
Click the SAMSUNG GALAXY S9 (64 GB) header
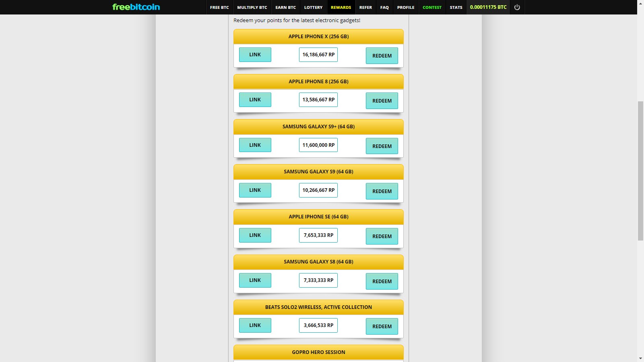point(318,171)
